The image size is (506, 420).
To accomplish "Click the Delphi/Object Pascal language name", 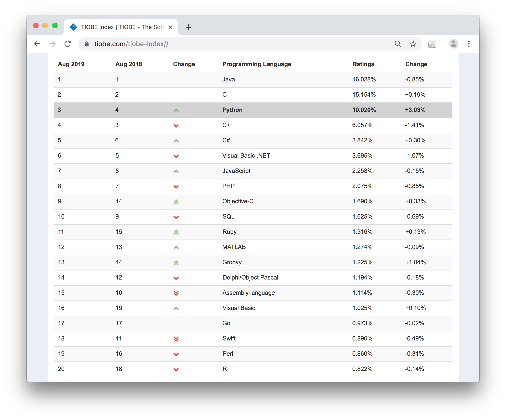I will [x=250, y=277].
